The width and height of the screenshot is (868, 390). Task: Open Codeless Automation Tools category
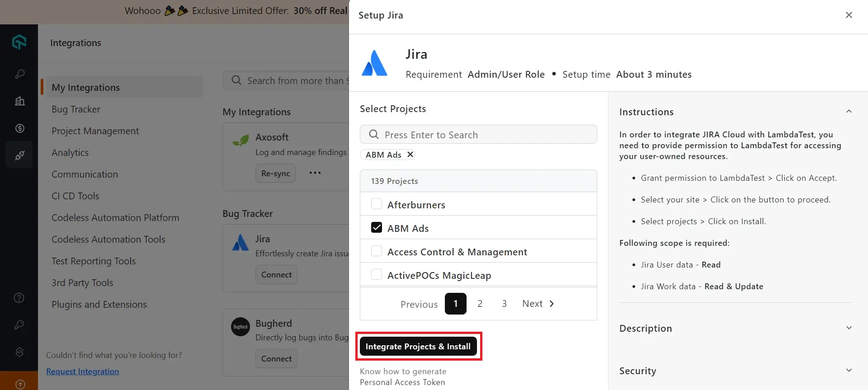click(x=108, y=240)
